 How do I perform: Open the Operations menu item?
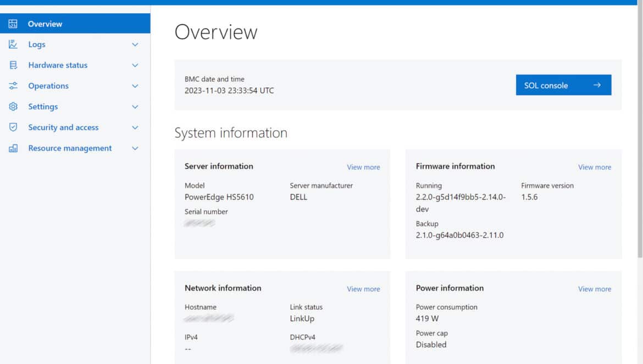coord(75,86)
